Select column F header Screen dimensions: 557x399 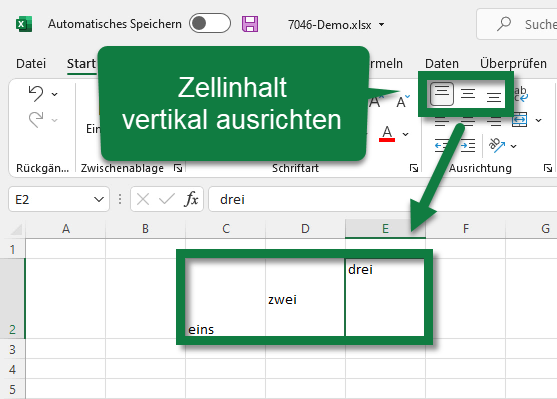click(x=466, y=228)
